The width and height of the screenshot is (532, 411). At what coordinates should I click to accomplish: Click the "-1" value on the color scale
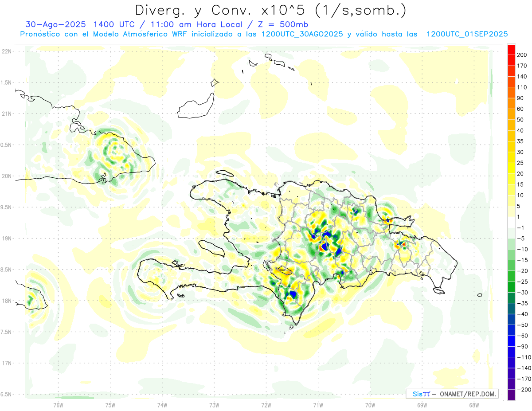[520, 228]
